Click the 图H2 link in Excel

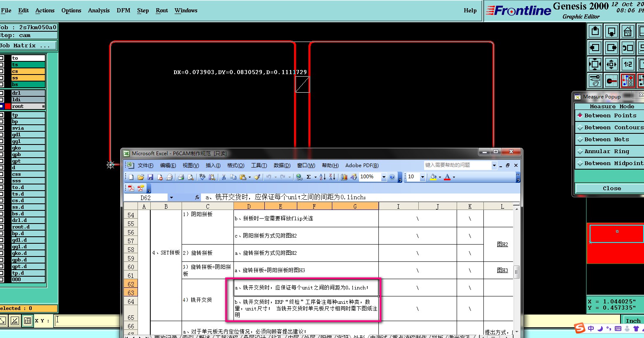click(x=502, y=244)
